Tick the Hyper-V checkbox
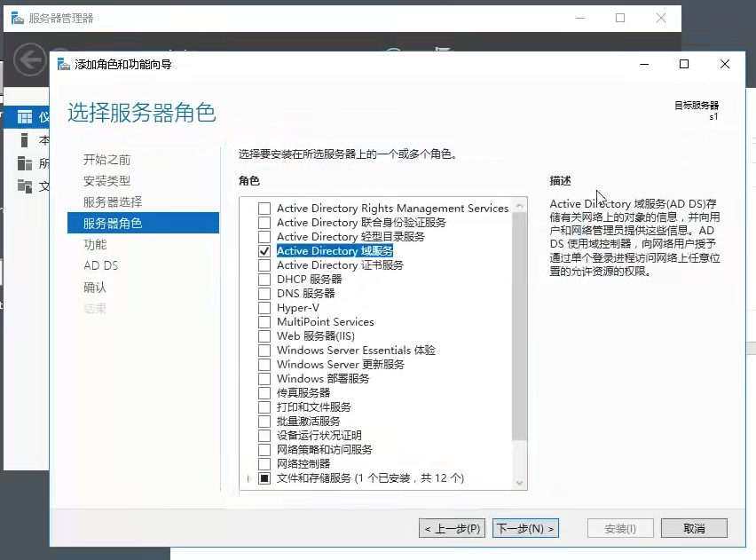Viewport: 756px width, 560px height. coord(264,308)
